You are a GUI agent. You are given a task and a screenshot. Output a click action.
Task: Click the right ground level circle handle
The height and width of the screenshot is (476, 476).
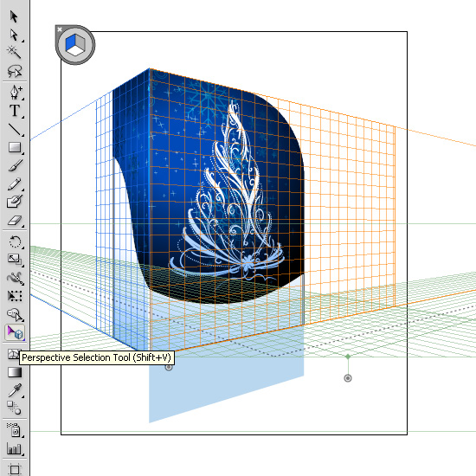pyautogui.click(x=348, y=378)
